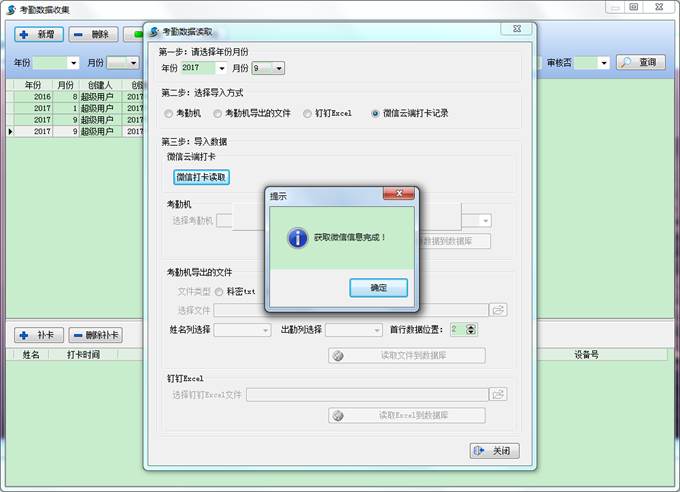
Task: Expand the 月份 dropdown showing 9
Action: tap(278, 69)
